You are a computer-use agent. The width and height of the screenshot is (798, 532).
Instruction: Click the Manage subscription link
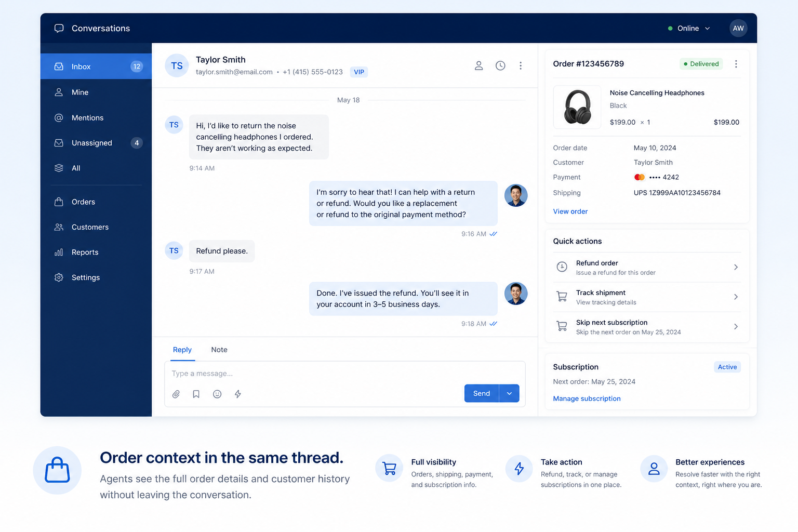tap(587, 398)
